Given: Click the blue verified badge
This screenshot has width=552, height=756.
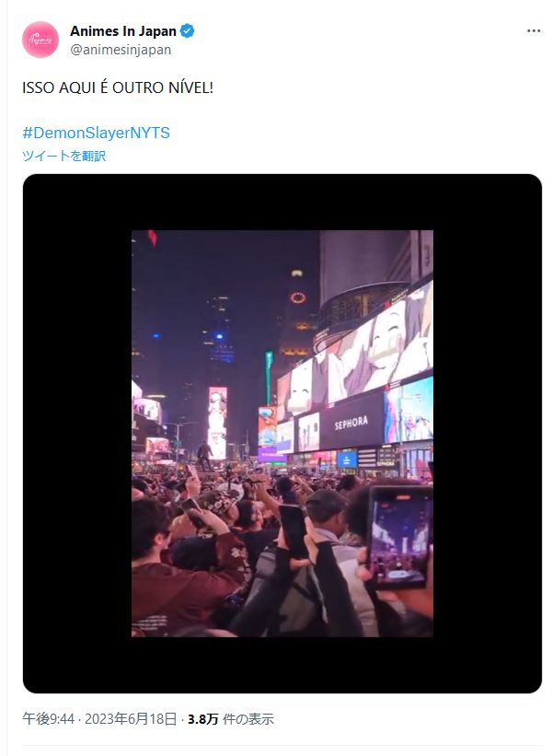Looking at the screenshot, I should click(187, 31).
